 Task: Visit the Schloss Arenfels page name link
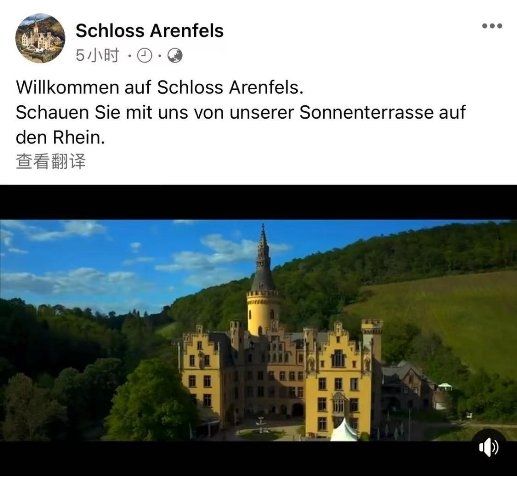click(x=149, y=31)
